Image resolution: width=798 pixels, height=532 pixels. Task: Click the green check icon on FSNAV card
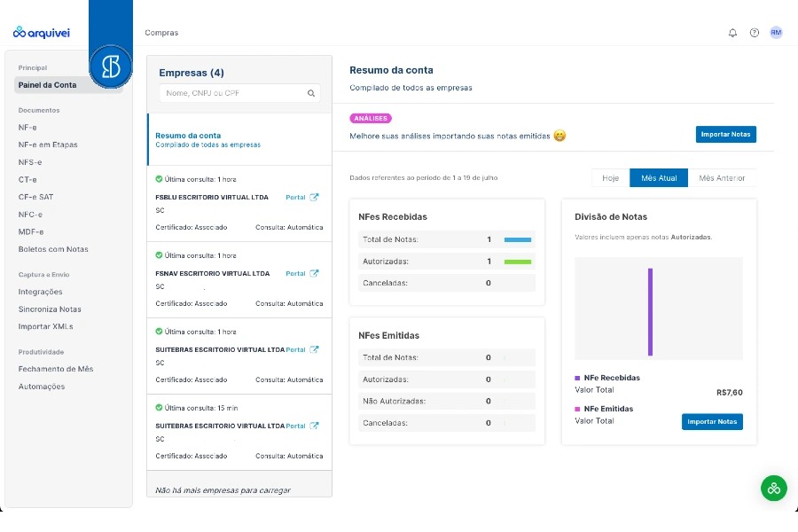159,255
